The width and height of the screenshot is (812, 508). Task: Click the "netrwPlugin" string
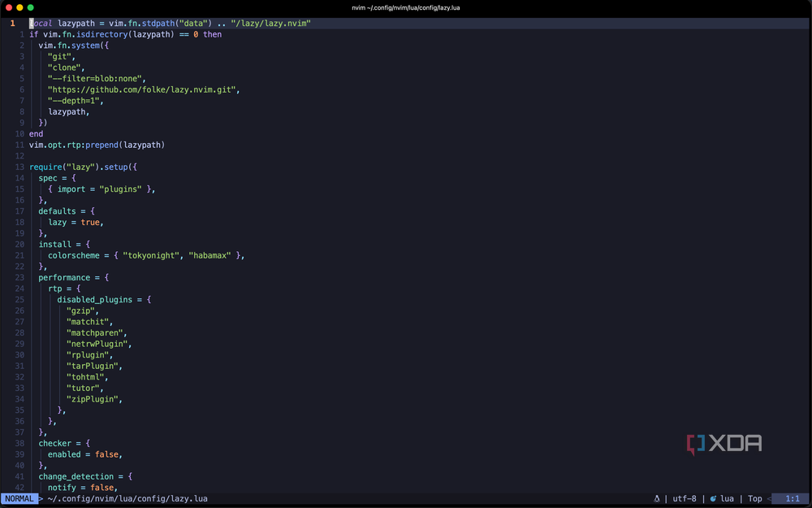tap(97, 344)
